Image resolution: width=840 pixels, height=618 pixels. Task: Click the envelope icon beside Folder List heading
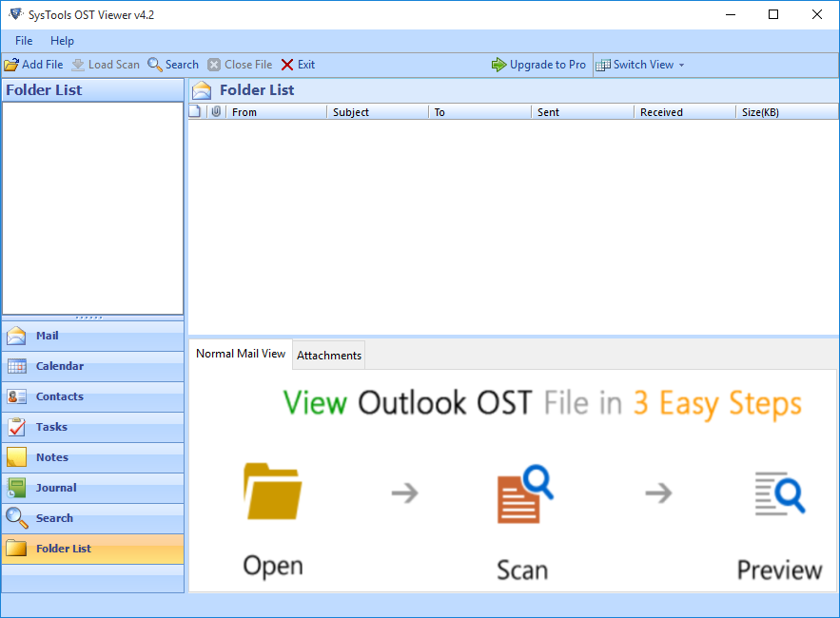pos(202,90)
